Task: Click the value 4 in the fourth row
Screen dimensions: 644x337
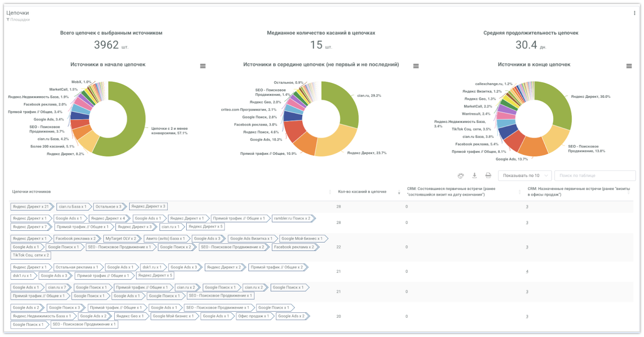Action: coord(527,272)
